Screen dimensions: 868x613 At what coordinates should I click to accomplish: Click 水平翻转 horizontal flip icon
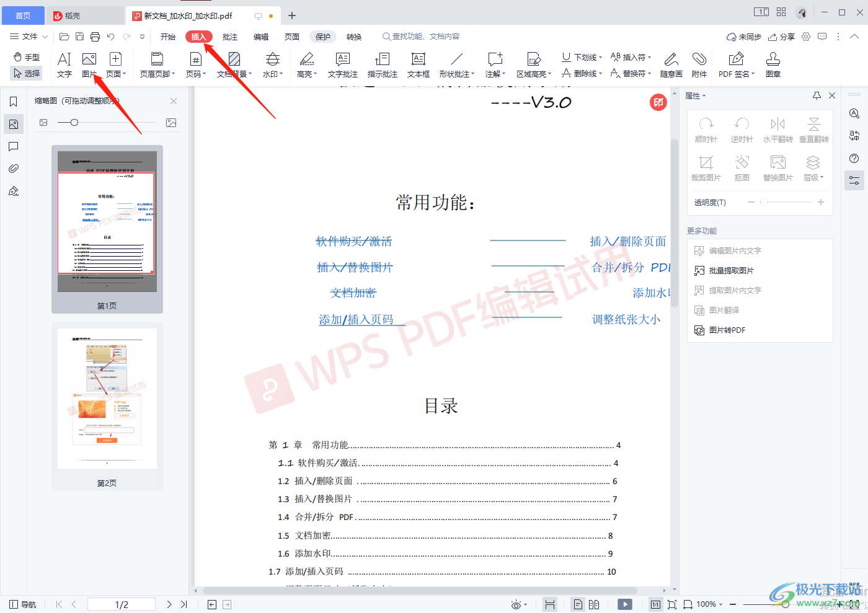(778, 130)
